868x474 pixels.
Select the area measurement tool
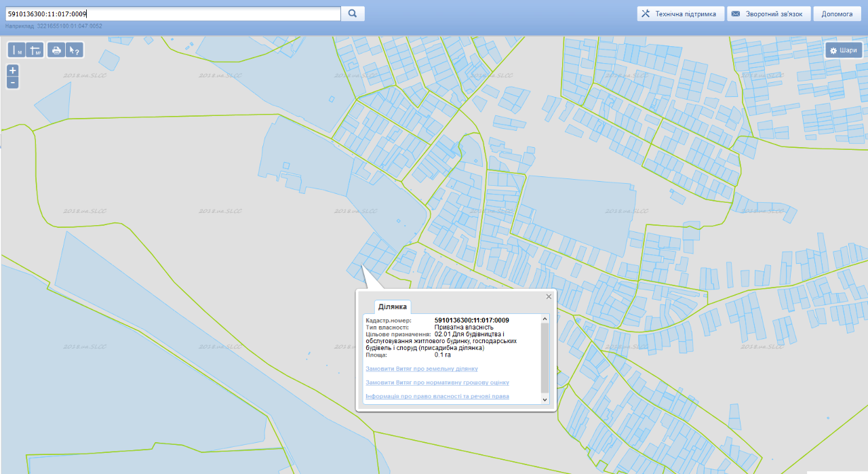tap(35, 50)
